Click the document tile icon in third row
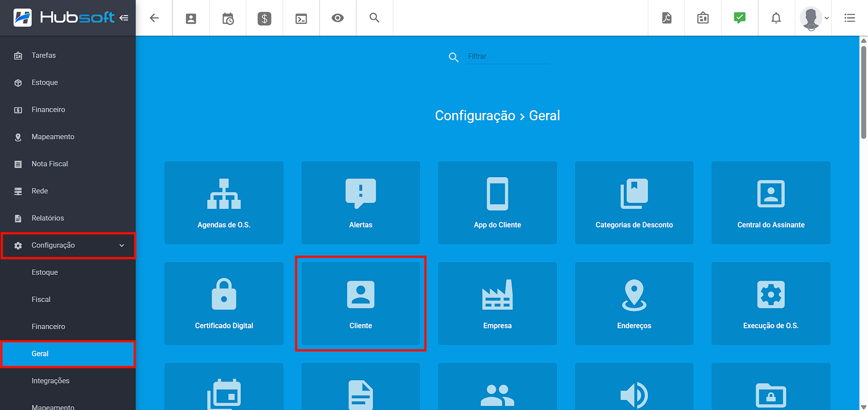 361,395
